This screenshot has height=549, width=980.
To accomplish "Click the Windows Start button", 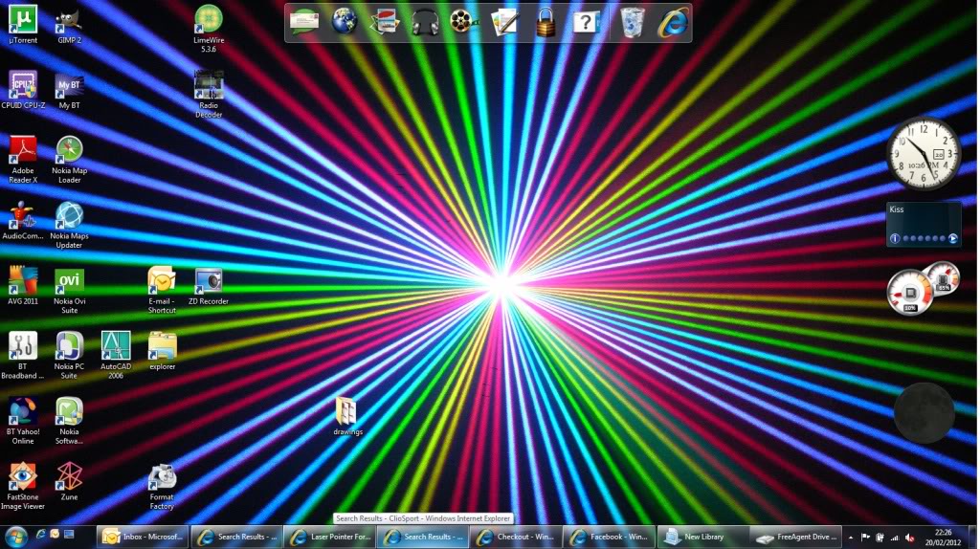I will pyautogui.click(x=15, y=537).
